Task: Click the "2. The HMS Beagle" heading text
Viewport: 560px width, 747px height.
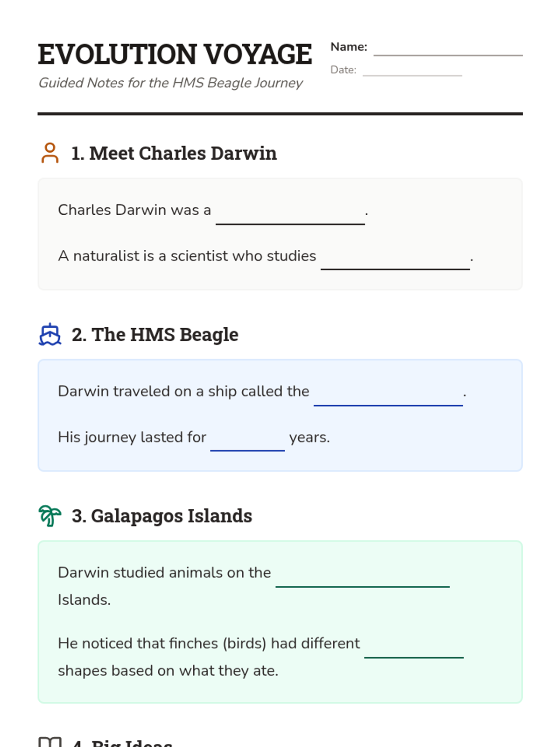Action: click(155, 335)
